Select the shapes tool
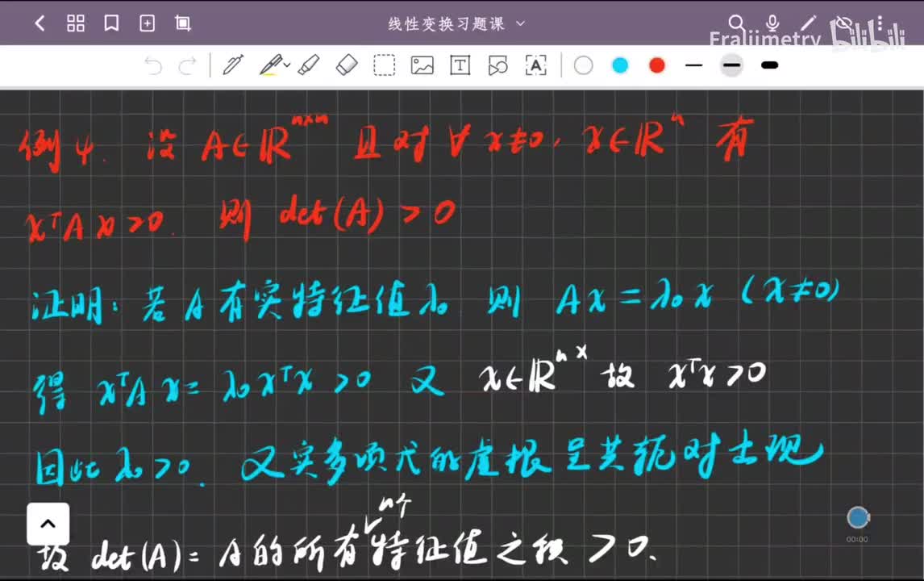The height and width of the screenshot is (581, 924). [498, 65]
